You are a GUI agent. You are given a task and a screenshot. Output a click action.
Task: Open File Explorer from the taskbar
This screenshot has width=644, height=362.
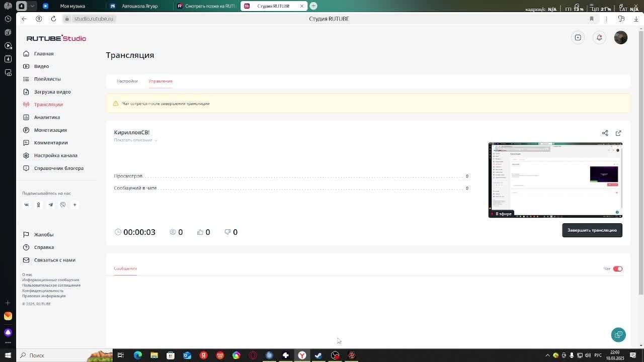pyautogui.click(x=154, y=355)
